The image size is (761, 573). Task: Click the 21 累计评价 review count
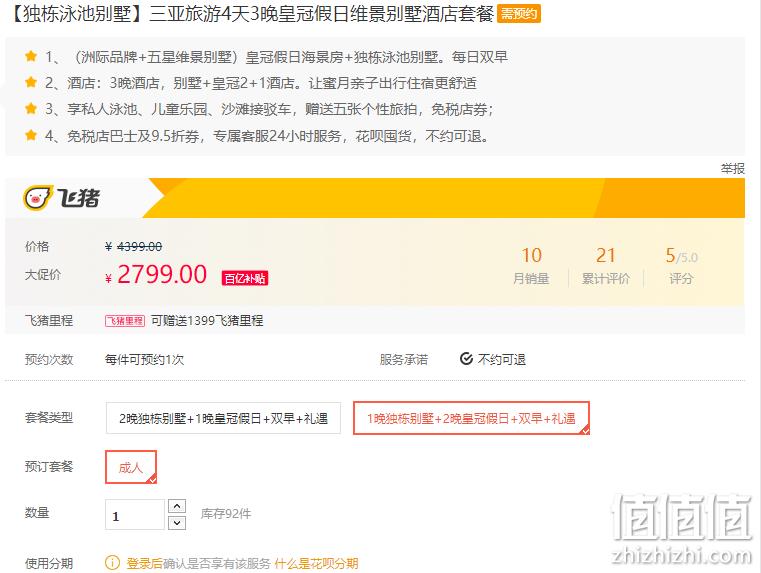point(606,265)
